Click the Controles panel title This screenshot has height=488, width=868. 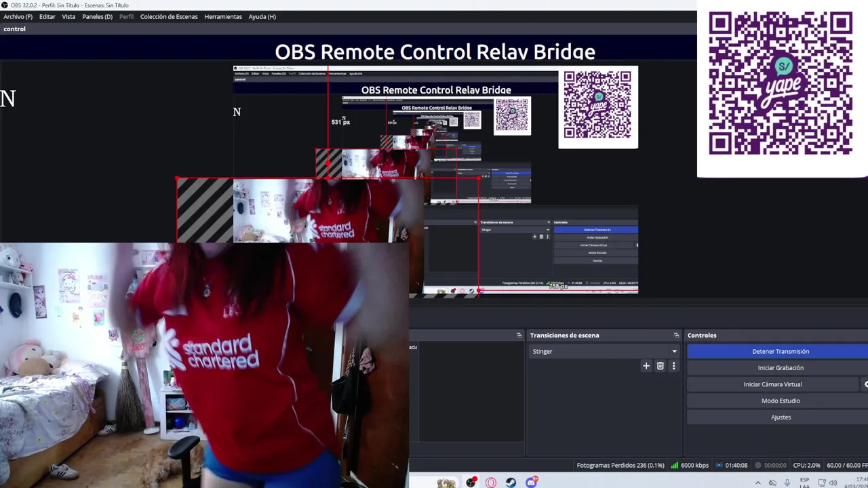(x=702, y=335)
